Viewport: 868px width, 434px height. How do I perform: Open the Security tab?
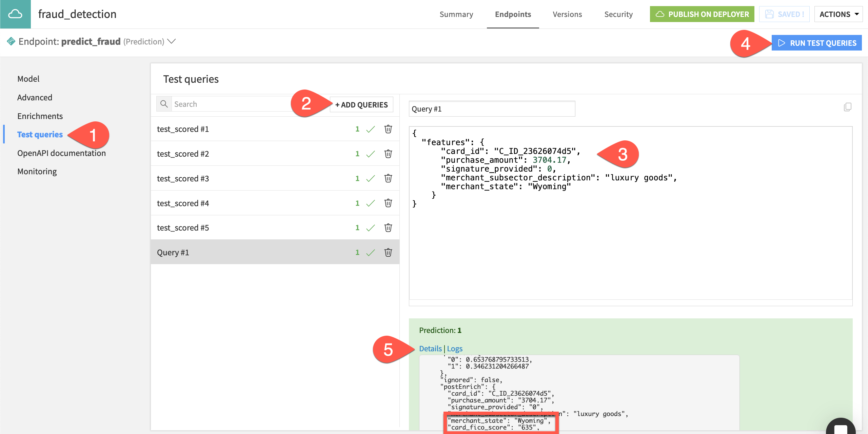point(618,14)
